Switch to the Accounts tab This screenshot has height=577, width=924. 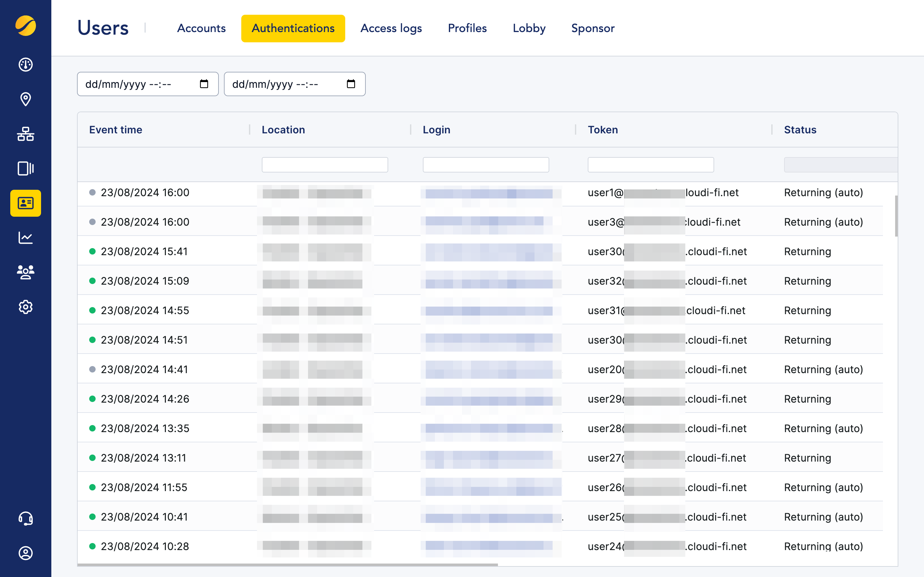pos(201,28)
